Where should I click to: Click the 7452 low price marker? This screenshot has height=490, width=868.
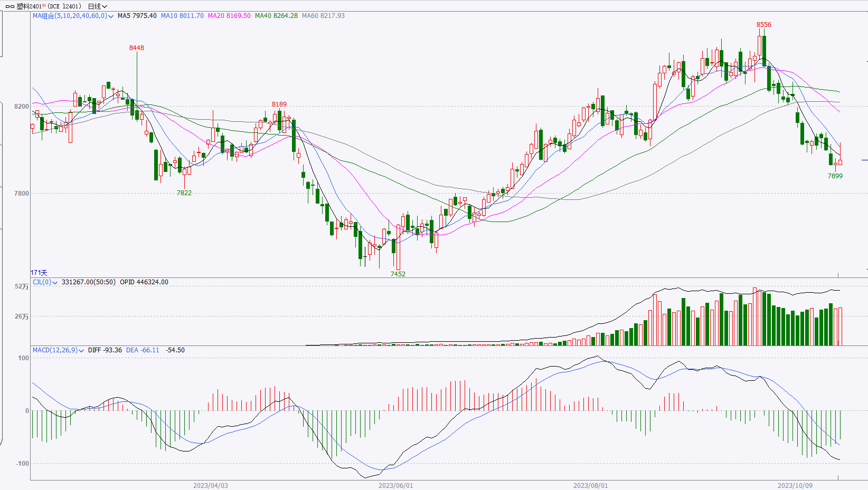click(398, 274)
